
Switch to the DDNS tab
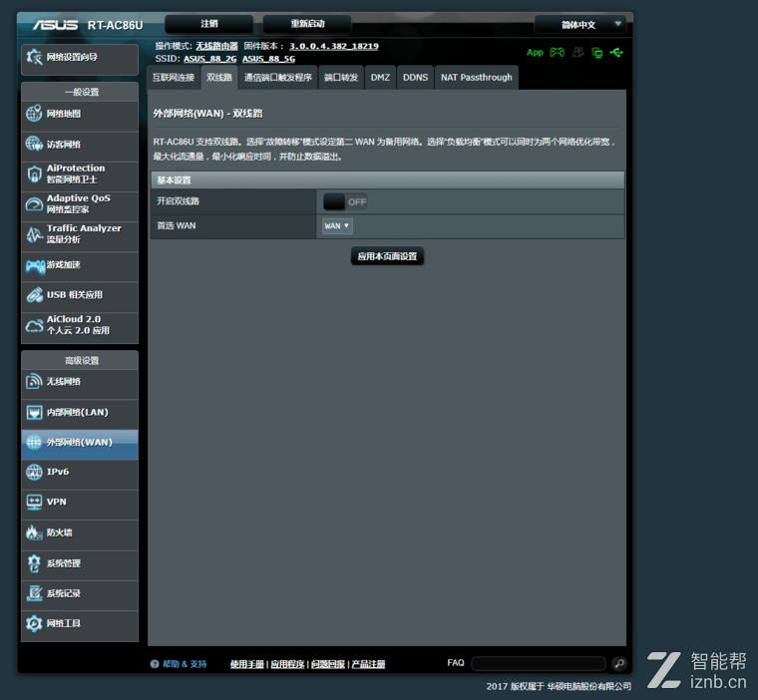click(415, 77)
